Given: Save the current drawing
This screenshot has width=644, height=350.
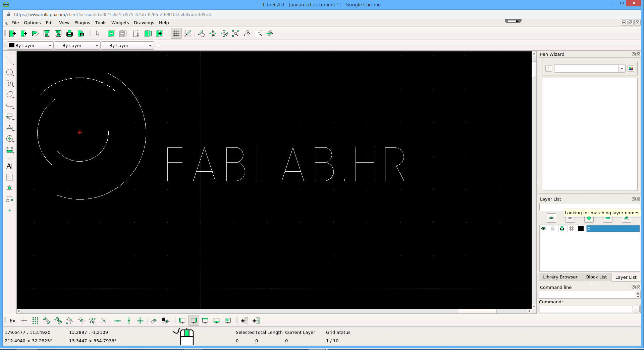Looking at the screenshot, I should click(47, 34).
